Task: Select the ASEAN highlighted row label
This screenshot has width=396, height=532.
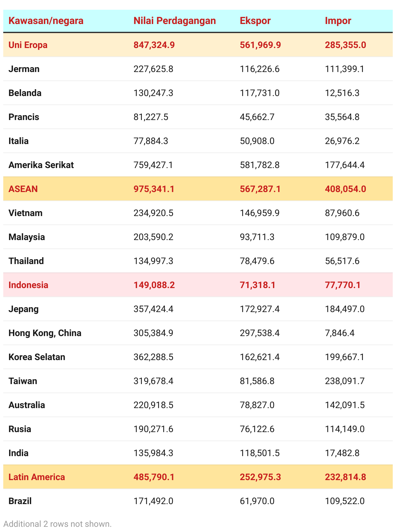Action: click(23, 189)
